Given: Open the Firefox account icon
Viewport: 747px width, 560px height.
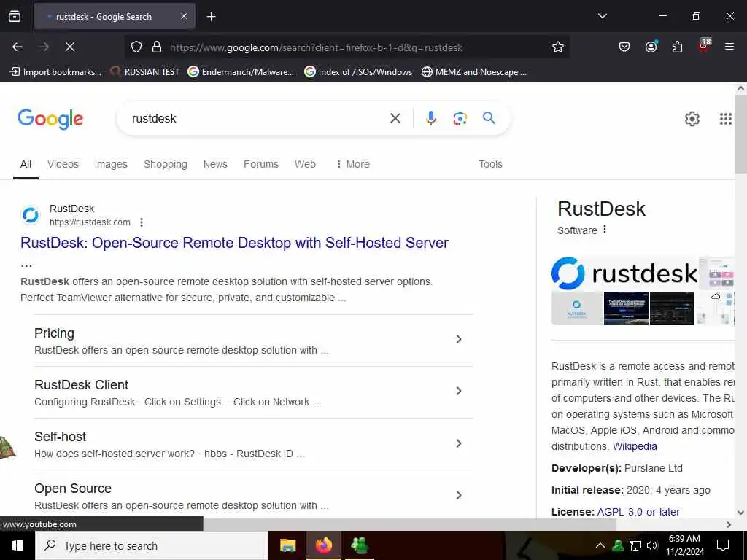Looking at the screenshot, I should tap(651, 47).
